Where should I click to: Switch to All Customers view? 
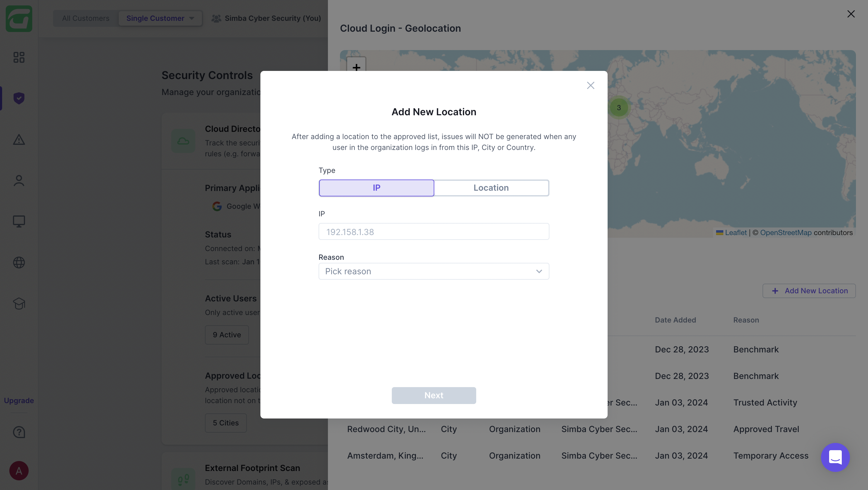click(86, 18)
